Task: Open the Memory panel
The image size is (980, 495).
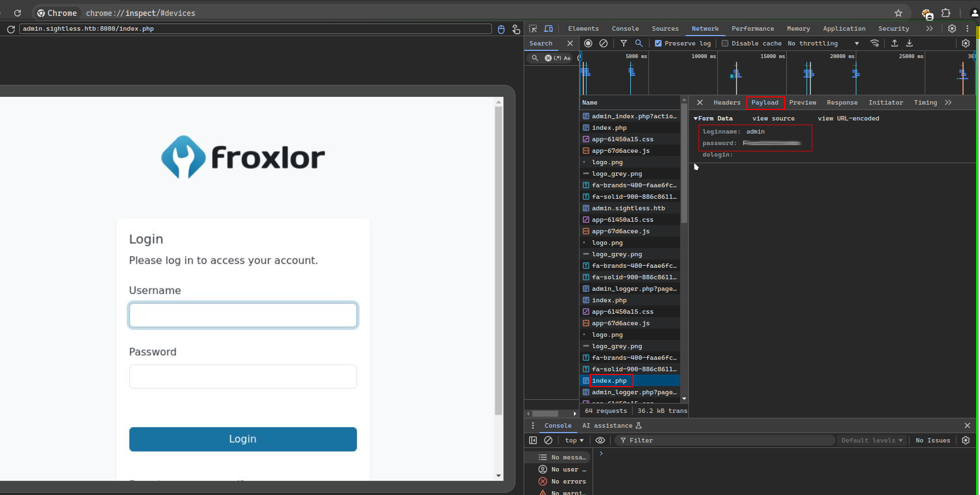Action: 798,28
